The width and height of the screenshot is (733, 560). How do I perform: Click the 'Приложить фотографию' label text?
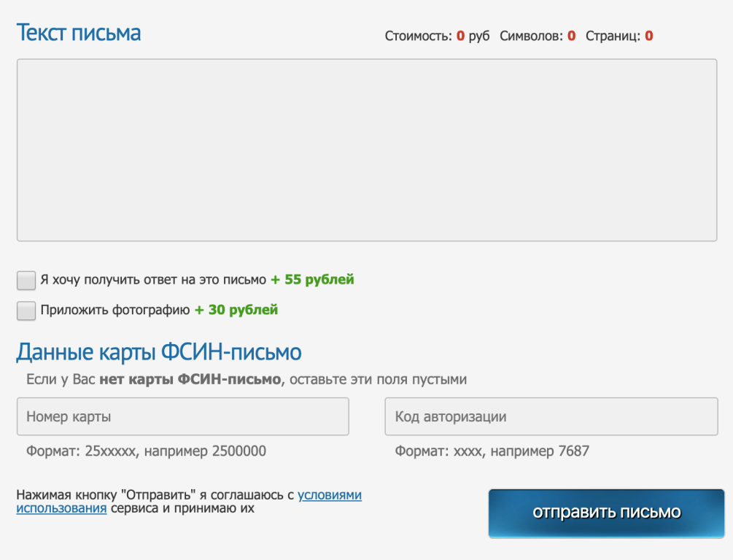pos(115,310)
